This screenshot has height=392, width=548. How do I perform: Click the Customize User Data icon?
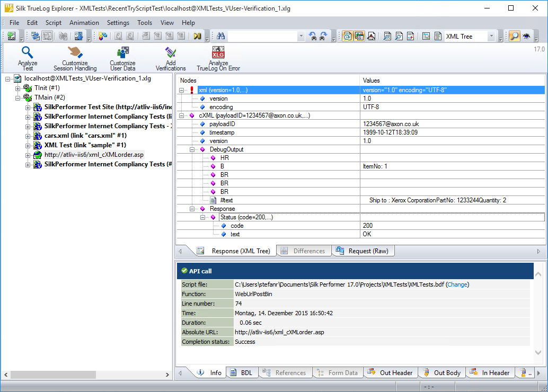[x=122, y=53]
